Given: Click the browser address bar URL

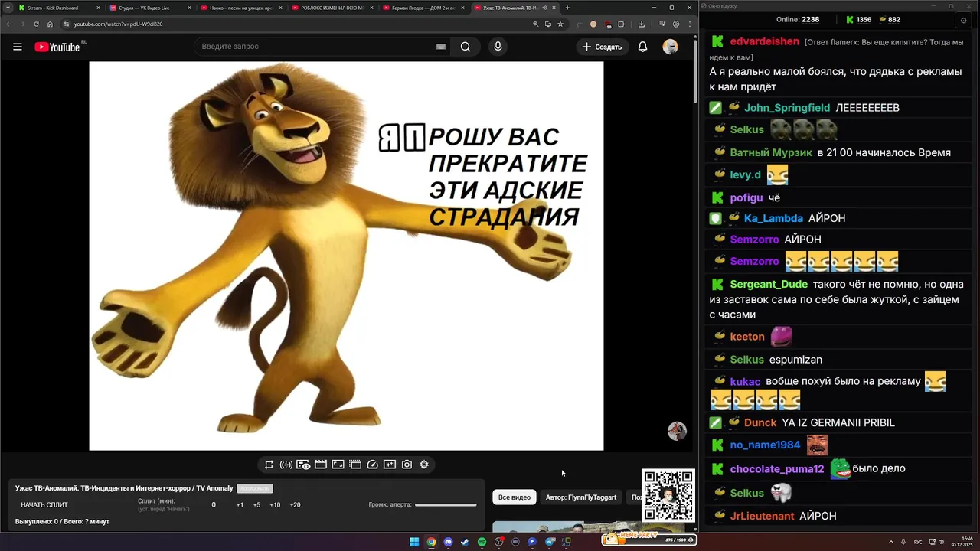Looking at the screenshot, I should [118, 24].
